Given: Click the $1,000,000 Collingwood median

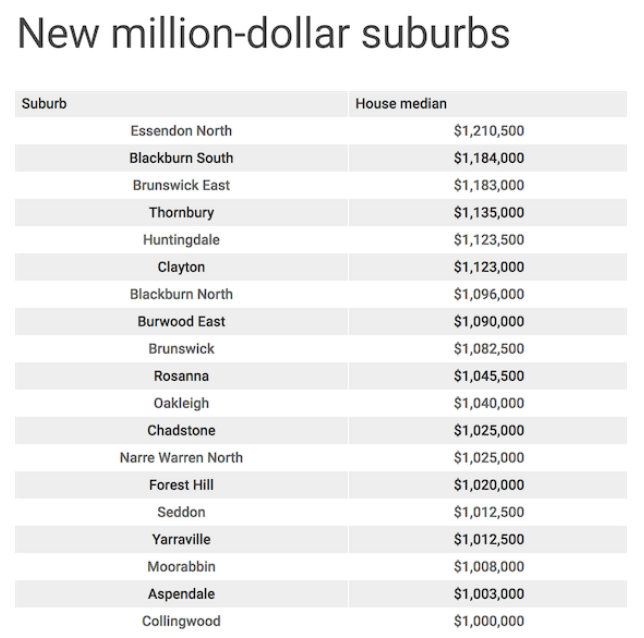Looking at the screenshot, I should (x=488, y=621).
